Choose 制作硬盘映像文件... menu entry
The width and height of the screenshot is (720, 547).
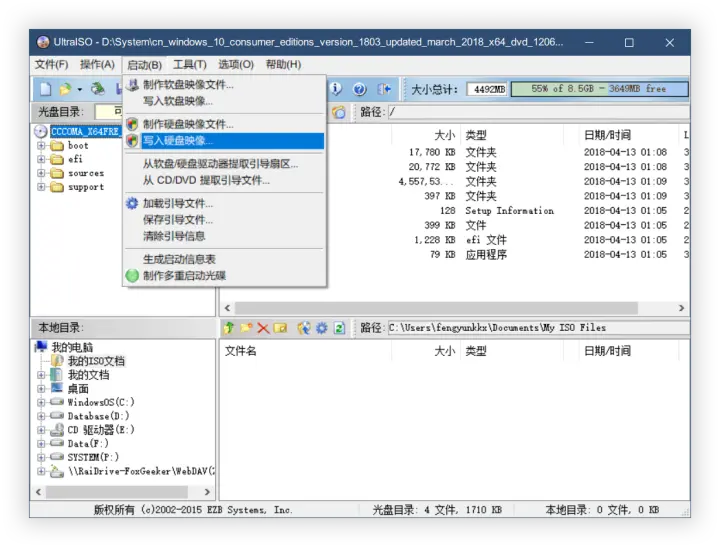[x=225, y=124]
